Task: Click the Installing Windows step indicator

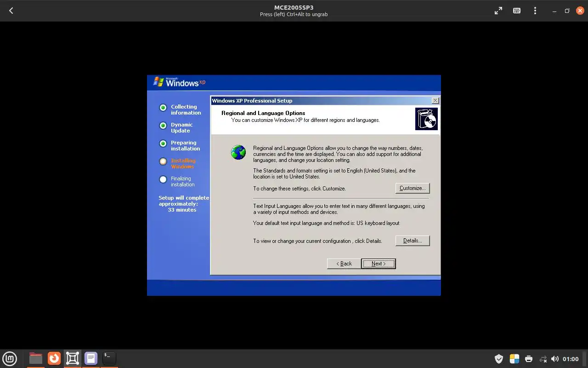Action: [163, 161]
